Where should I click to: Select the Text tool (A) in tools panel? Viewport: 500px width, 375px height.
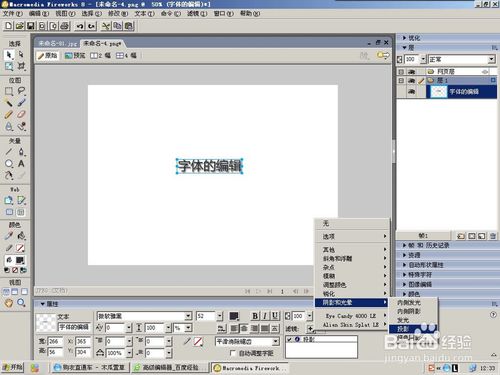tap(21, 164)
